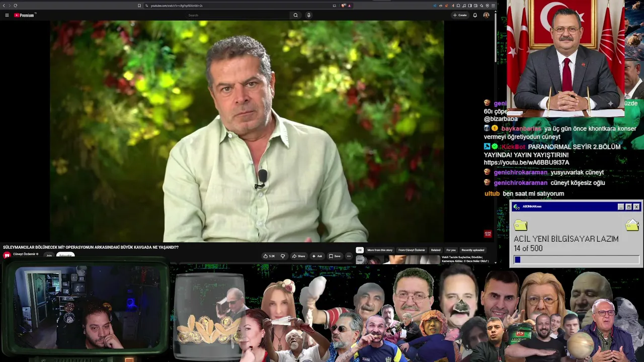This screenshot has width=644, height=362.
Task: Click the ABONMAN.exe progress bar
Action: pyautogui.click(x=577, y=259)
